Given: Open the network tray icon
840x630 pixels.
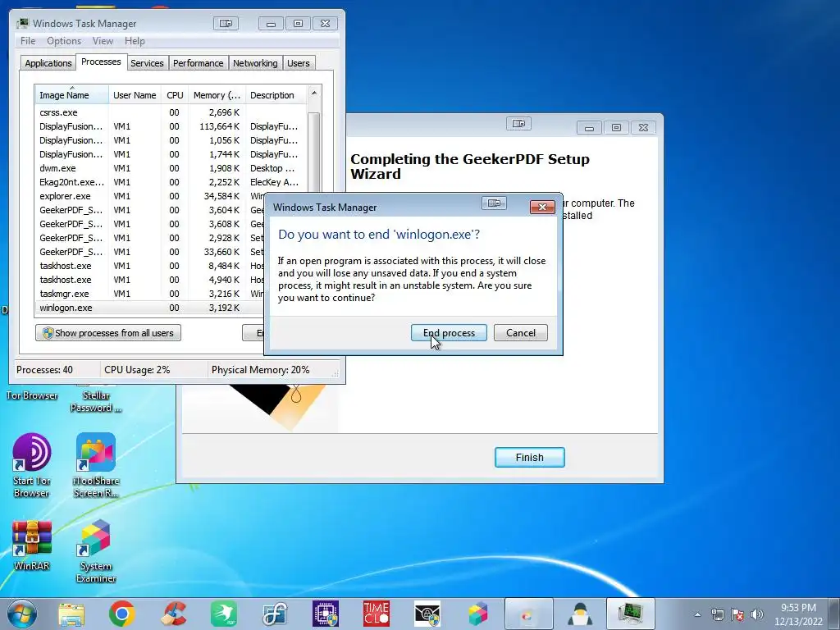Looking at the screenshot, I should pyautogui.click(x=717, y=615).
